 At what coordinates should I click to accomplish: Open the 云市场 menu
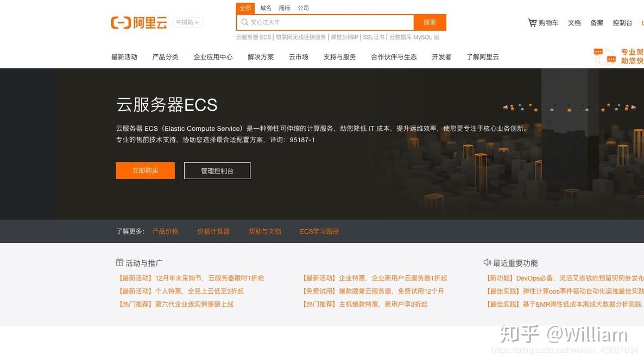pos(298,57)
